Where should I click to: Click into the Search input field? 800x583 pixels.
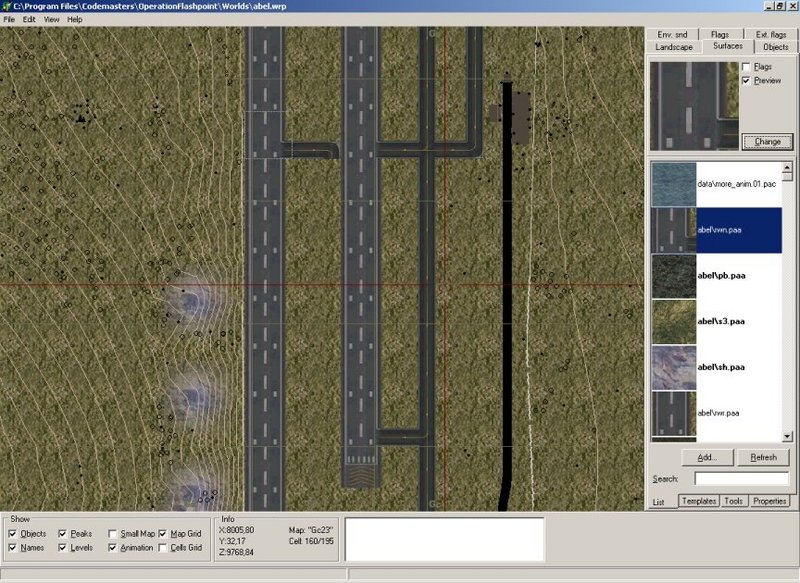731,479
